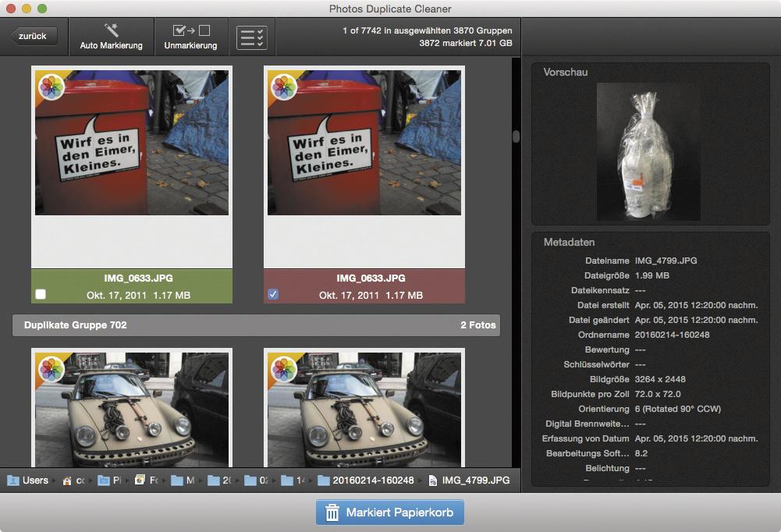
Task: Click the M folder in path bar
Action: pyautogui.click(x=183, y=481)
